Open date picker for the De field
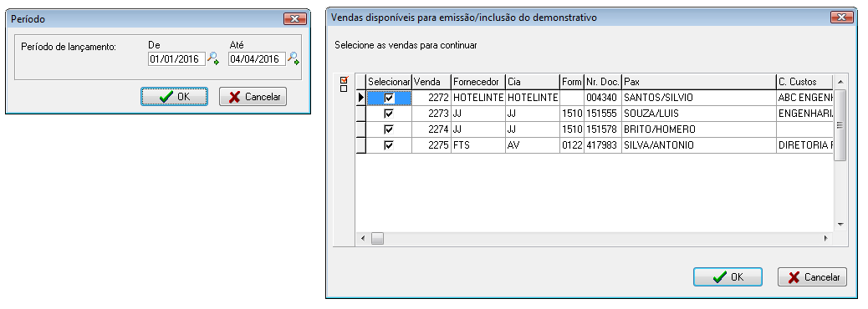 (x=213, y=58)
